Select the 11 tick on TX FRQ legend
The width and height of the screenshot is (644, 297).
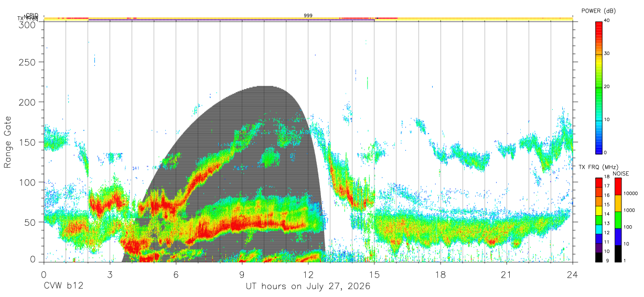click(607, 243)
